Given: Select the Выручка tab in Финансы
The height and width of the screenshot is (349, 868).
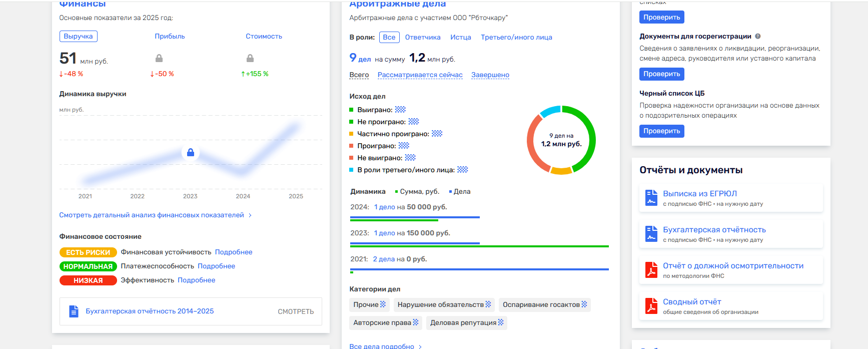Looking at the screenshot, I should coord(79,37).
